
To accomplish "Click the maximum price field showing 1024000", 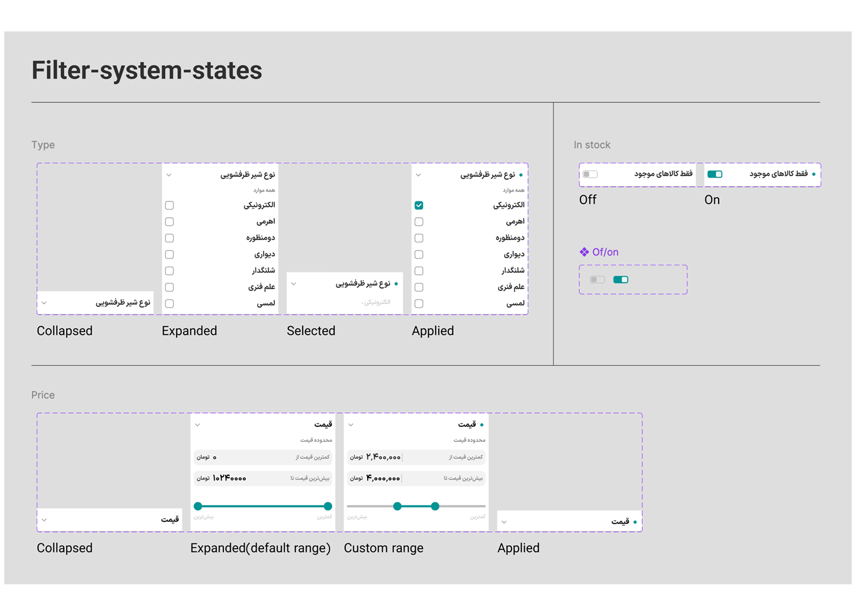I will [x=263, y=478].
